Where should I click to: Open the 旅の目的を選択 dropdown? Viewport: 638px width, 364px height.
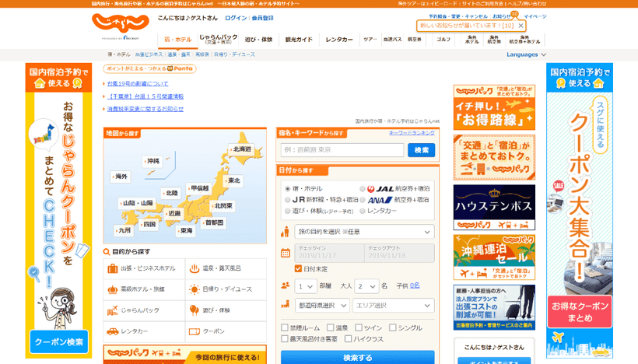(364, 232)
